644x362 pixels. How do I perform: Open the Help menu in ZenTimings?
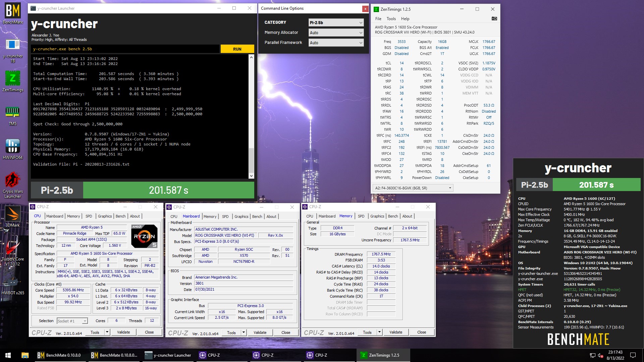(405, 19)
